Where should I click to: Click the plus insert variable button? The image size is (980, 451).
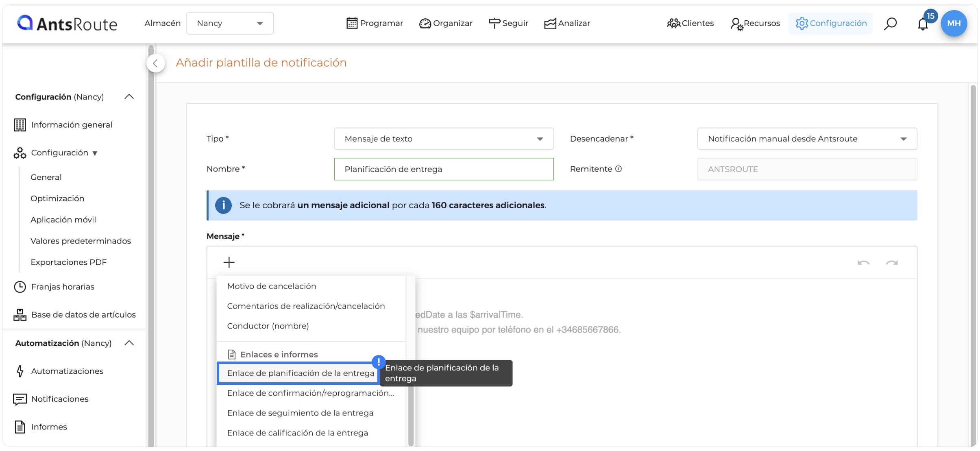[x=229, y=262]
